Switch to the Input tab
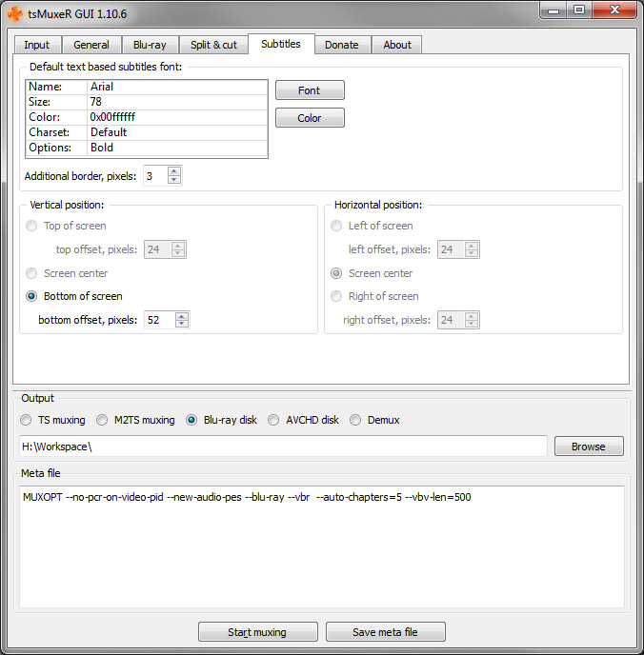 click(37, 45)
